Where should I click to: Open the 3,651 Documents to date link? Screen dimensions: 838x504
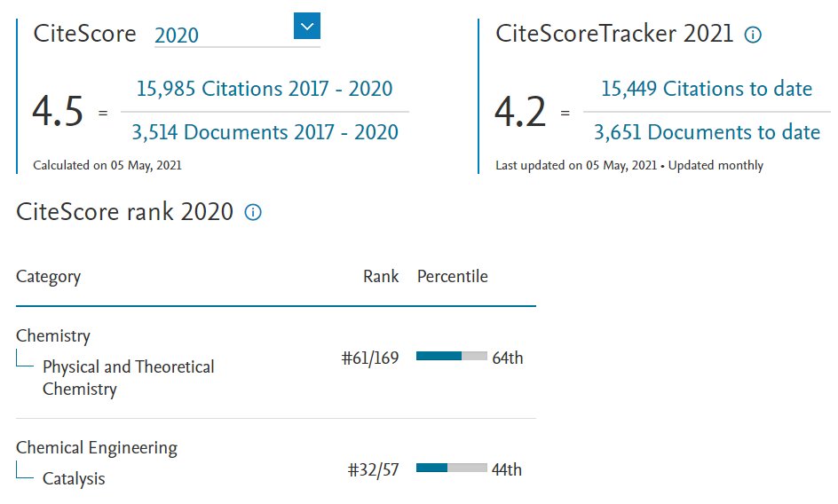(707, 132)
